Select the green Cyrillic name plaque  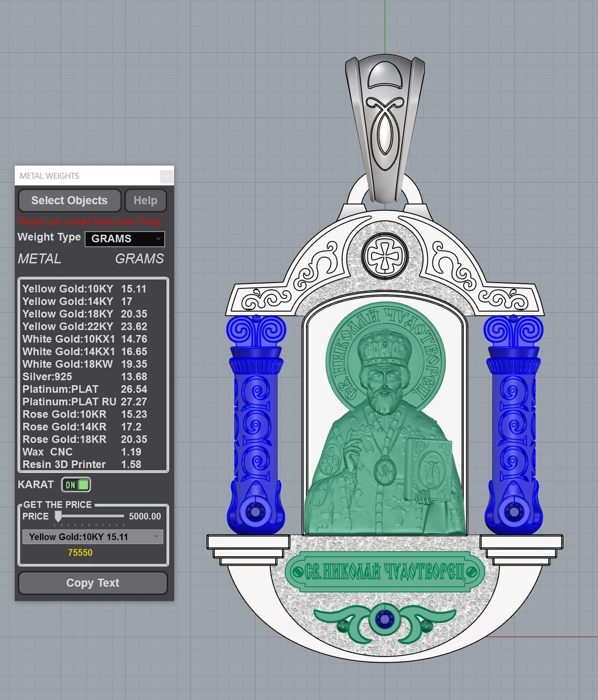[385, 572]
